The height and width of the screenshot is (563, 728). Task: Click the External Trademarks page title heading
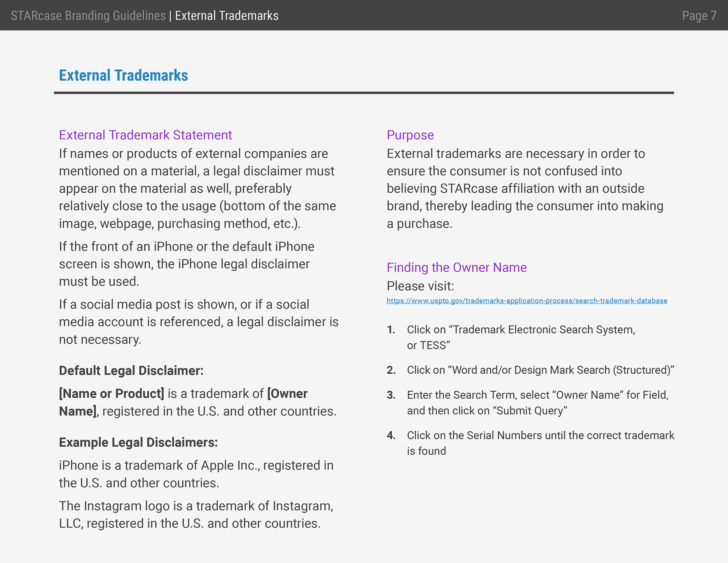pos(123,75)
